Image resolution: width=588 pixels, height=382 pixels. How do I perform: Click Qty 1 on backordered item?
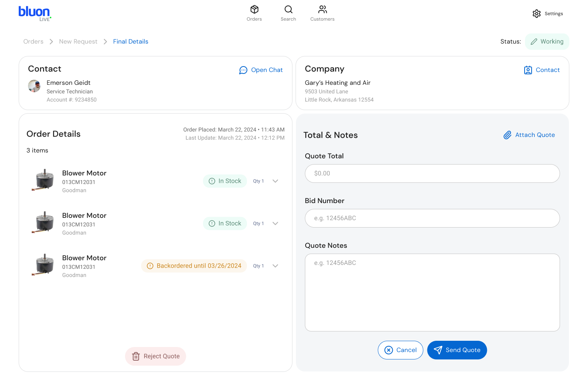(x=258, y=266)
